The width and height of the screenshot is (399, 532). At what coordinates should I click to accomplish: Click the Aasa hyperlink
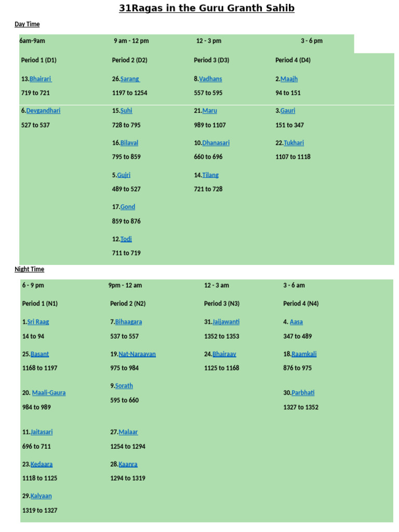tap(297, 322)
